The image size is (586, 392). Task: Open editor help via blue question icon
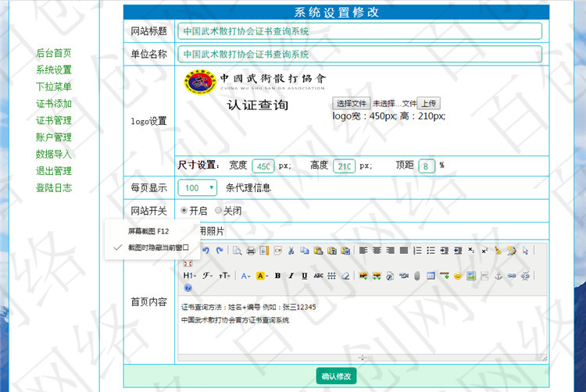coord(188,288)
